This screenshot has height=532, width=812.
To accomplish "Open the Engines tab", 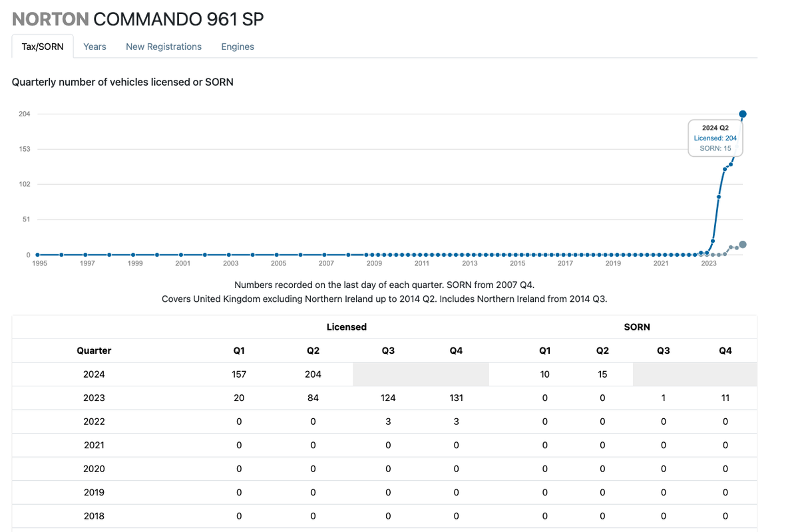I will (x=238, y=47).
